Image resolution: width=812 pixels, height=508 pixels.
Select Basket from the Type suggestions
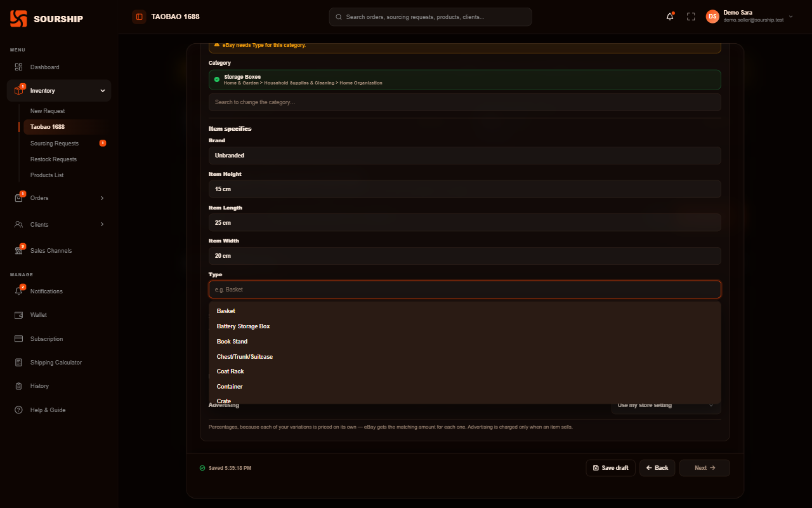pyautogui.click(x=464, y=311)
